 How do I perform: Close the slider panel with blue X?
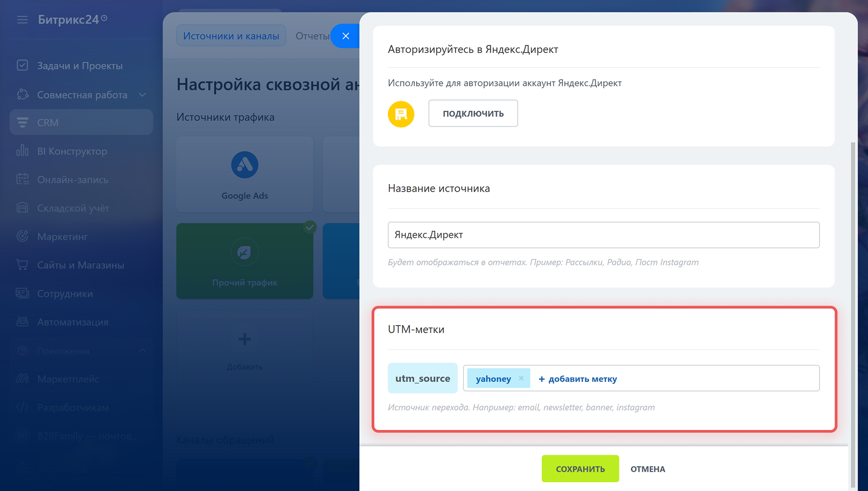346,36
